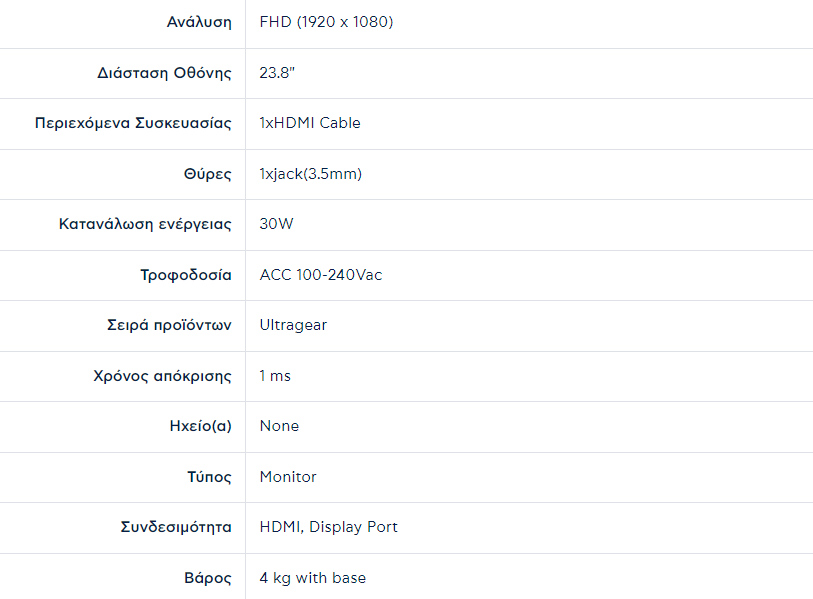Select the 30W power value
The width and height of the screenshot is (813, 599).
pyautogui.click(x=277, y=224)
